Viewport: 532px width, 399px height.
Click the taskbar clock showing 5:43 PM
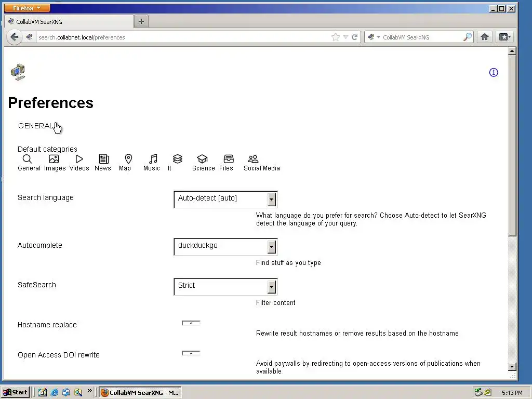point(512,393)
